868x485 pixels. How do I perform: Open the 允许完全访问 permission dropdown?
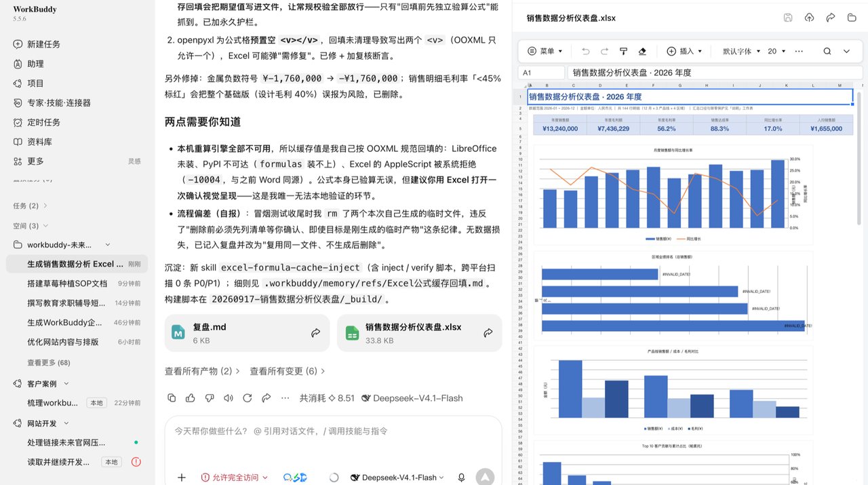(235, 478)
